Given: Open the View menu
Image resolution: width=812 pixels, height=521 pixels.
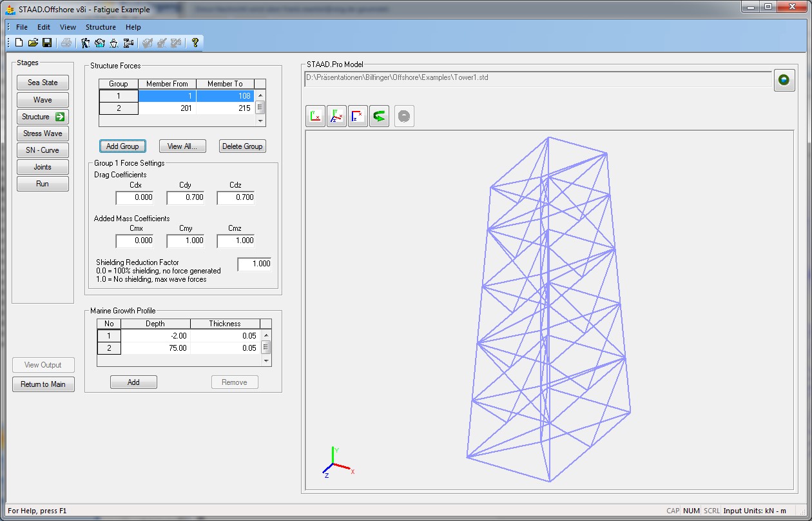Looking at the screenshot, I should [x=68, y=27].
